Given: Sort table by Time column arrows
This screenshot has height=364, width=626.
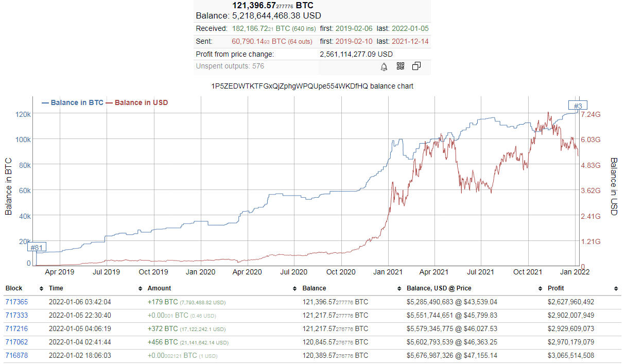Looking at the screenshot, I should (x=141, y=288).
